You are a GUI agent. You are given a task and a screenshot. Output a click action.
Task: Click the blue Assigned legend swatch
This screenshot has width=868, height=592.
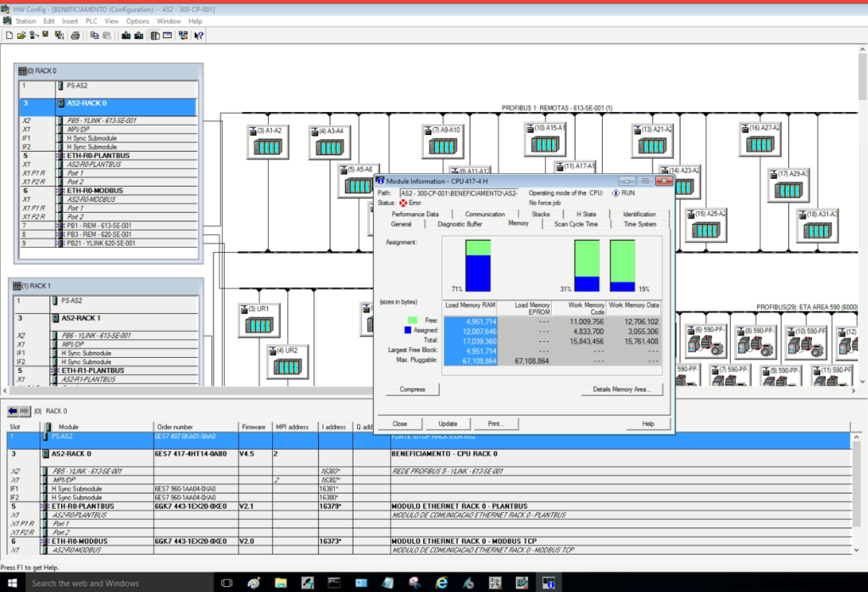(408, 330)
